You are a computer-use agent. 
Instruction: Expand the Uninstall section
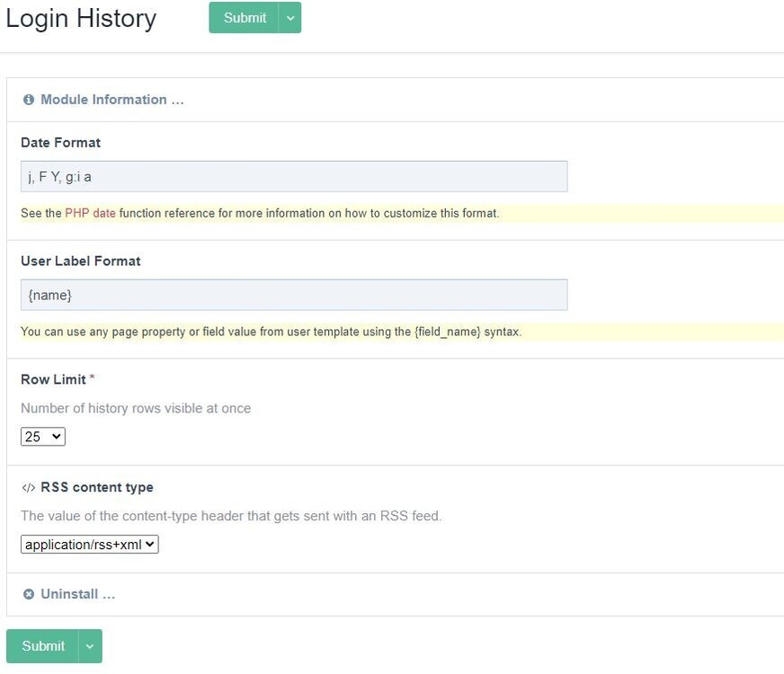pos(78,594)
